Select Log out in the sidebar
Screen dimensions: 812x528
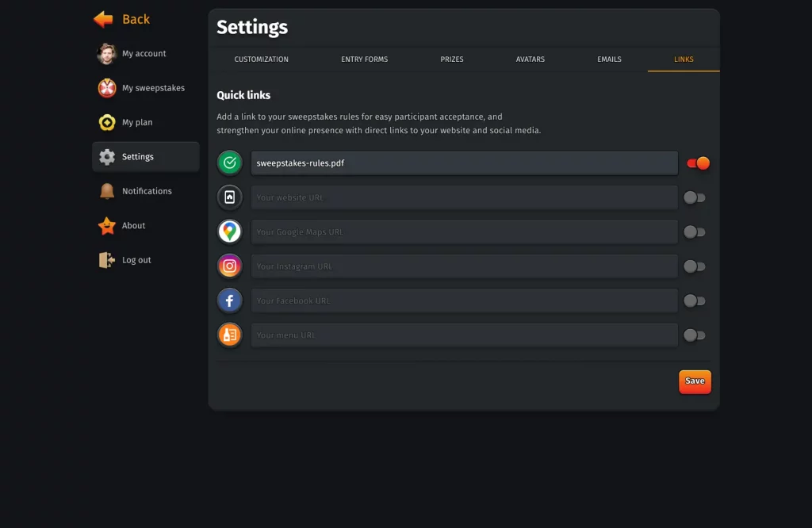coord(136,260)
